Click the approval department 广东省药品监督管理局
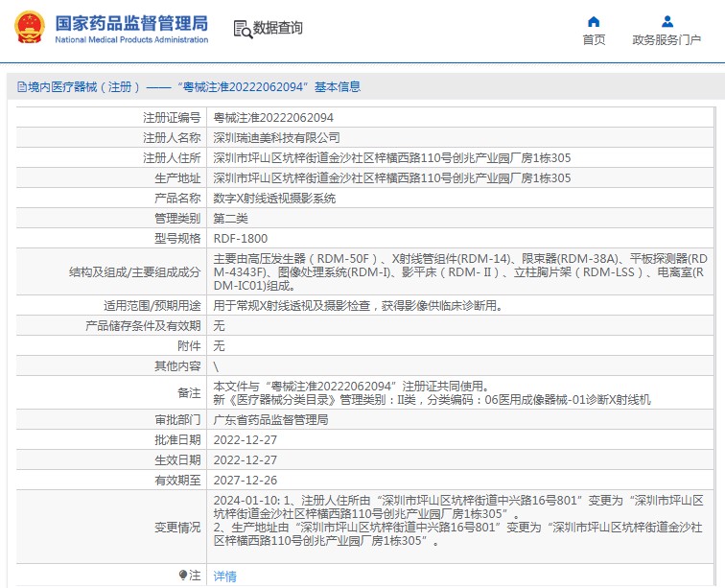 (270, 420)
